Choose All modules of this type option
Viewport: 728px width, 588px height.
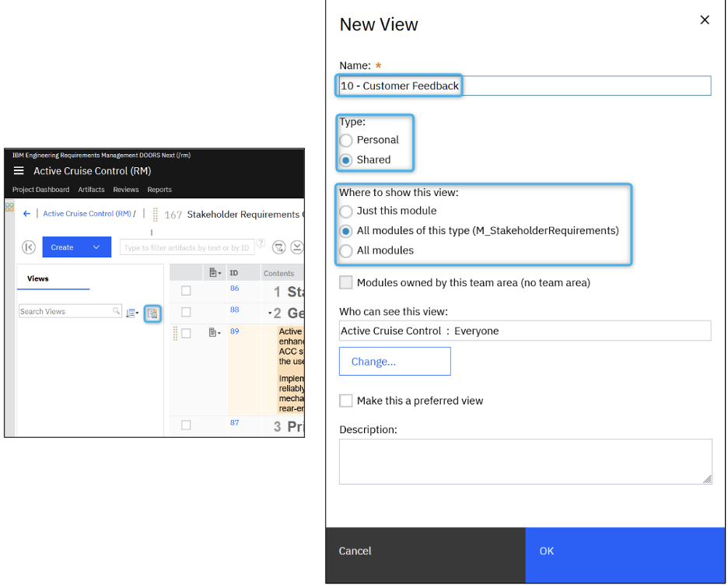[x=346, y=231]
